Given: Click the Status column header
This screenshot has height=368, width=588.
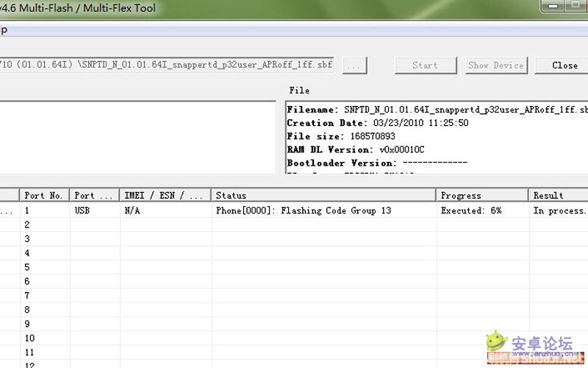Looking at the screenshot, I should pos(323,195).
